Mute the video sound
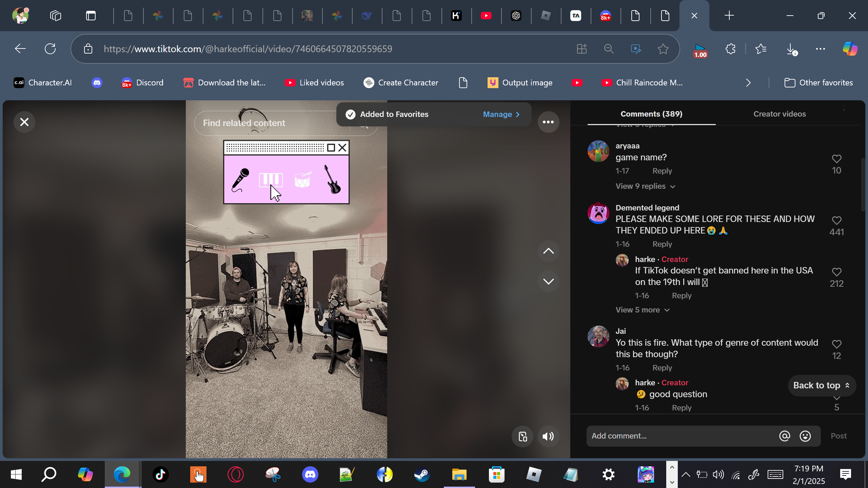This screenshot has height=488, width=868. 548,436
